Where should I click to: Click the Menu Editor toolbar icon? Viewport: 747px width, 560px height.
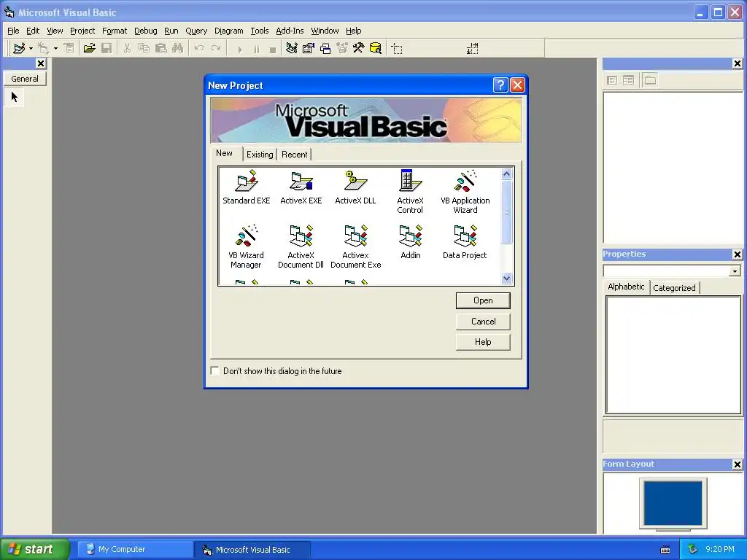[69, 48]
